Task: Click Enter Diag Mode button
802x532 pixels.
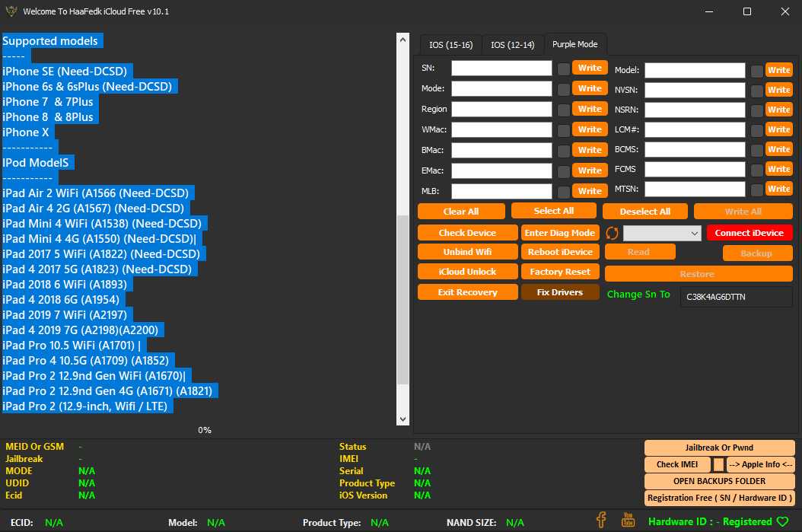Action: 559,233
